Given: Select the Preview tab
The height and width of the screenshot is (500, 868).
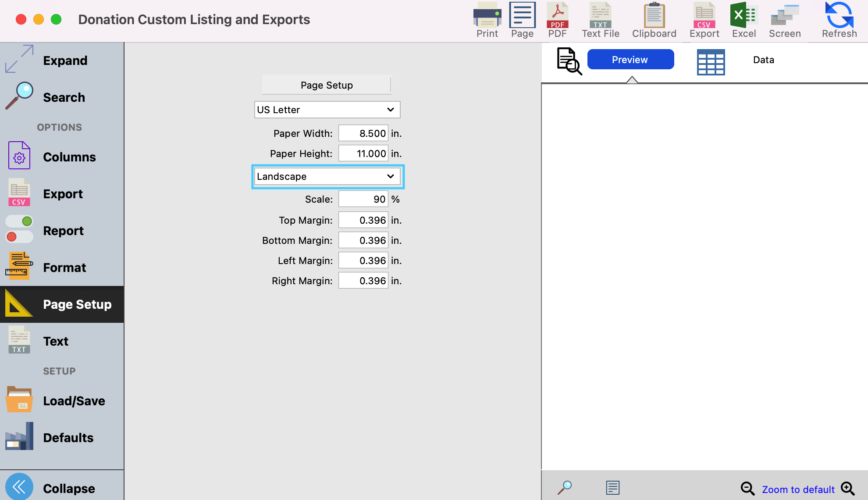Looking at the screenshot, I should (630, 60).
